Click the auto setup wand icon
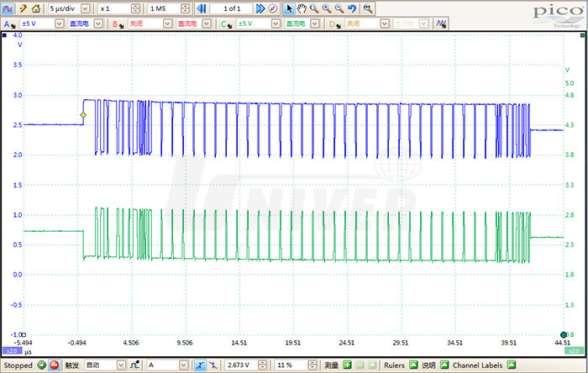Image resolution: width=588 pixels, height=373 pixels. point(24,8)
